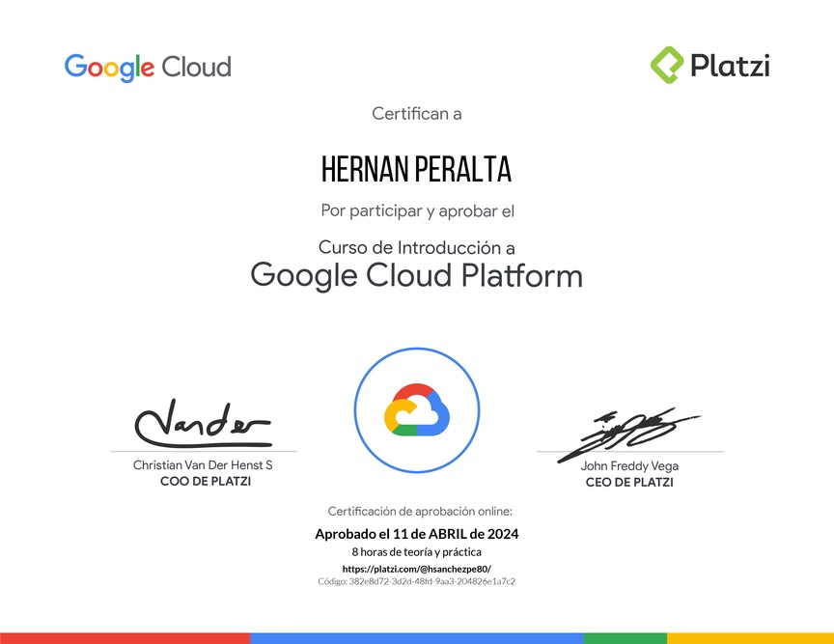Click 'Por participar y aprobar el' text
The image size is (834, 644).
click(x=418, y=210)
